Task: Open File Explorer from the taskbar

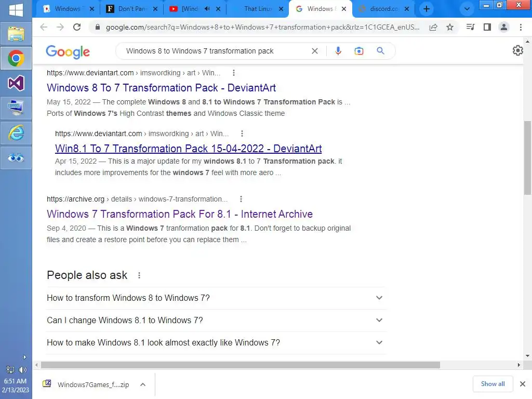Action: pyautogui.click(x=16, y=34)
